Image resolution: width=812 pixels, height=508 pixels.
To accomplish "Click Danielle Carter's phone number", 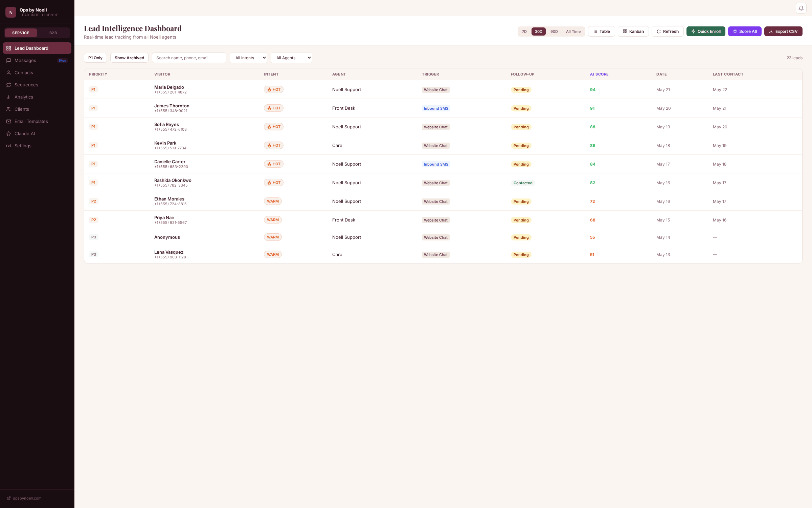I will [171, 167].
